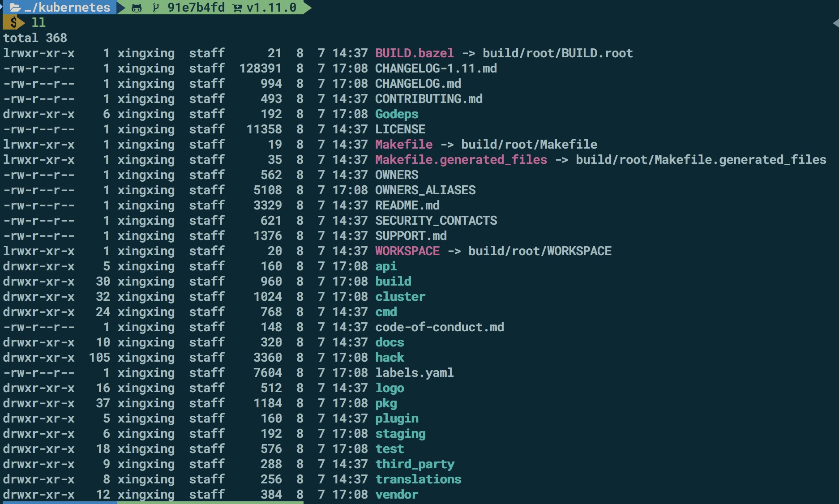
Task: Click the SECURITY_CONTACTS file name
Action: point(436,221)
